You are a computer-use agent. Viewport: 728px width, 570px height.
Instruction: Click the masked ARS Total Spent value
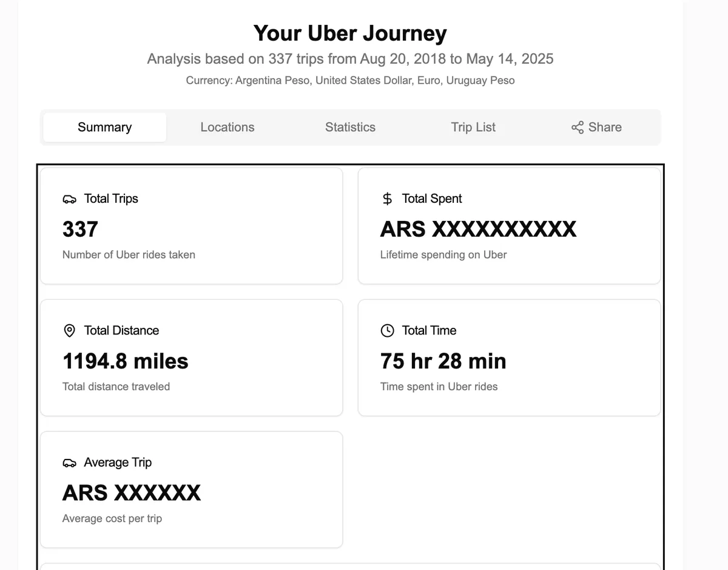pyautogui.click(x=478, y=229)
